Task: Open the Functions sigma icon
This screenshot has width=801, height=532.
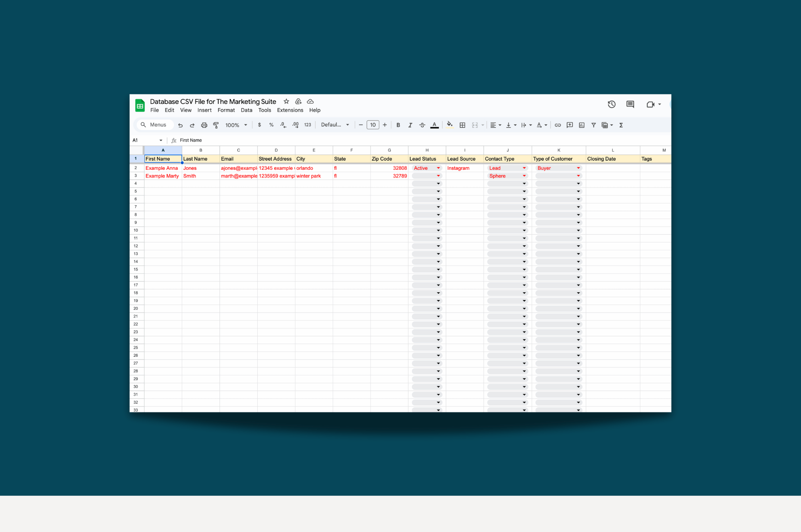Action: (621, 125)
